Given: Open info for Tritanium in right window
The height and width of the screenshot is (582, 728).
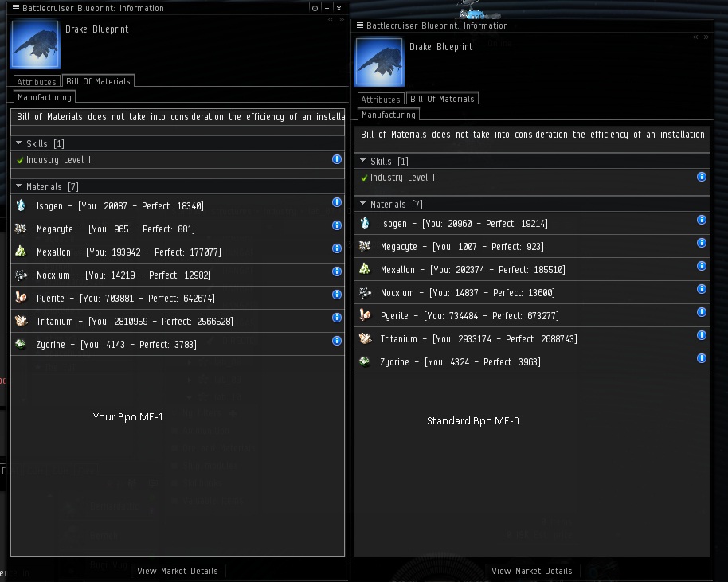Looking at the screenshot, I should click(x=702, y=335).
